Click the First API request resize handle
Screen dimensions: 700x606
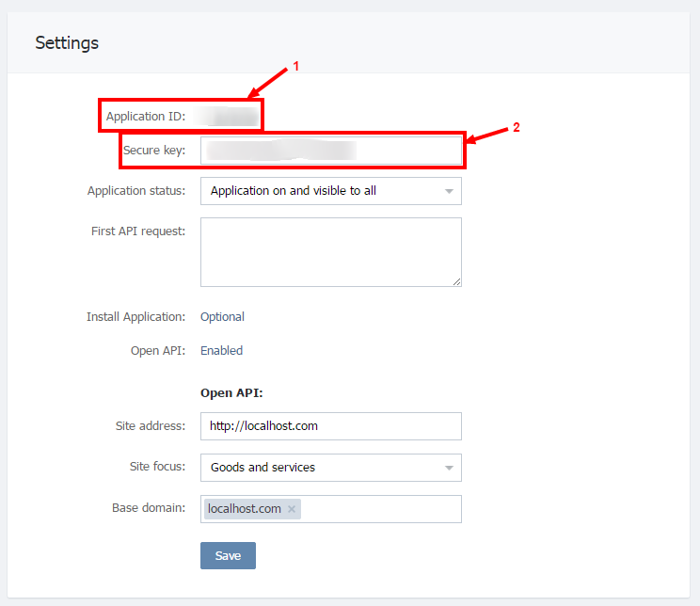[x=456, y=281]
